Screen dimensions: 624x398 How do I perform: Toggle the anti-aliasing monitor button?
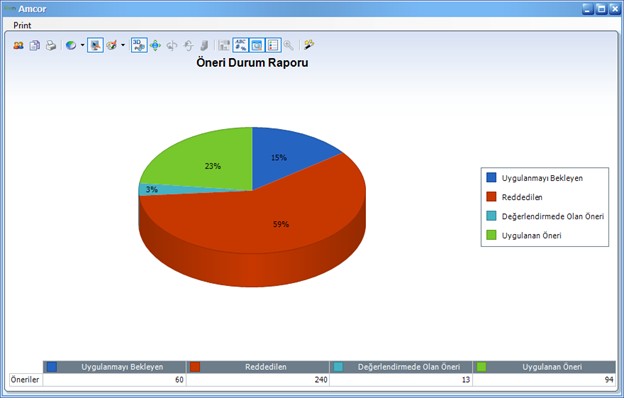coord(95,45)
